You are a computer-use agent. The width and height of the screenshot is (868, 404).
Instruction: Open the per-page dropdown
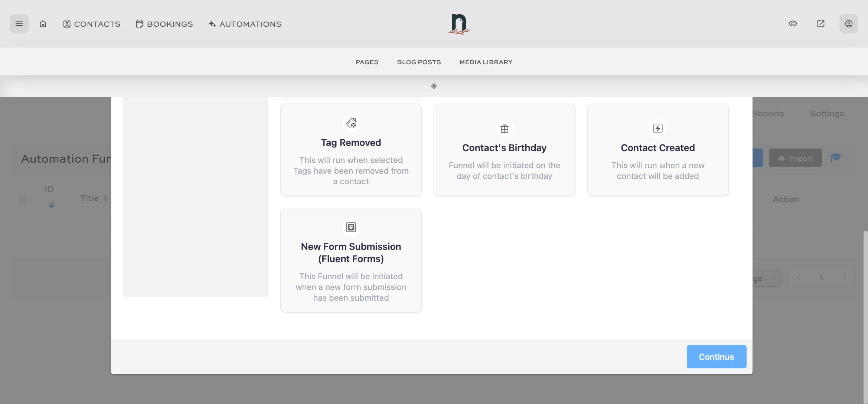pos(766,278)
